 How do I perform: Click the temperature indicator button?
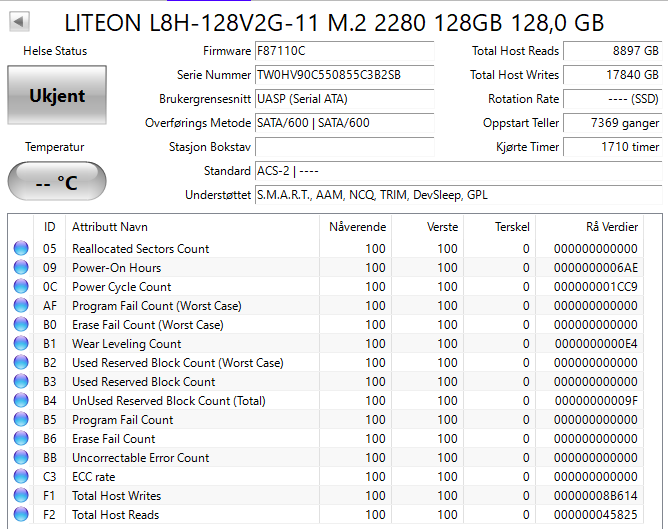pos(57,181)
